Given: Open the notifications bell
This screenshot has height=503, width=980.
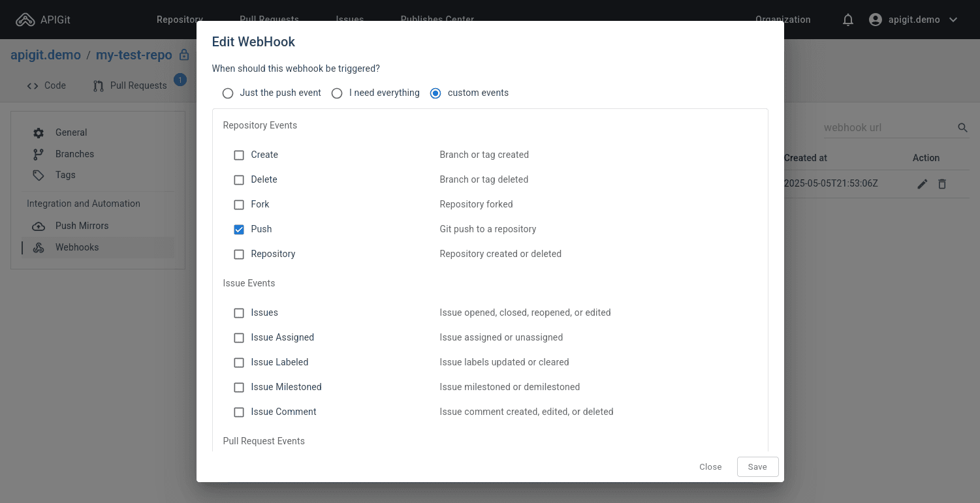Looking at the screenshot, I should (x=848, y=20).
